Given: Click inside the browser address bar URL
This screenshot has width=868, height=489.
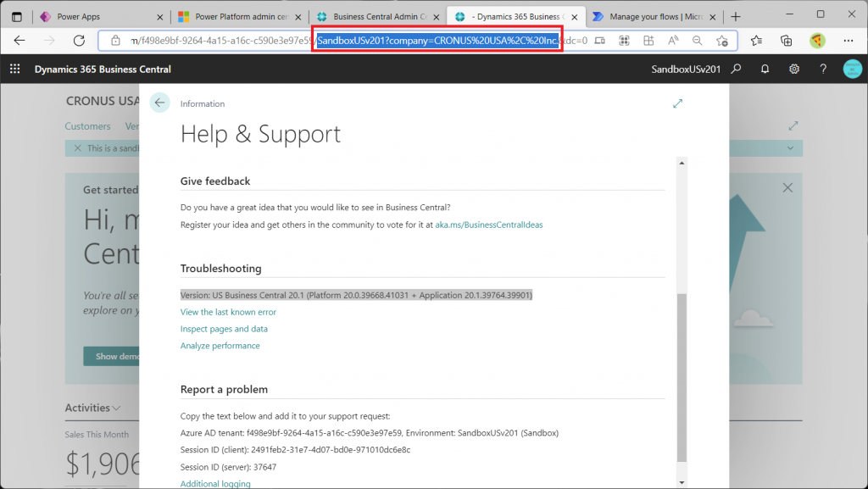Looking at the screenshot, I should pos(359,41).
